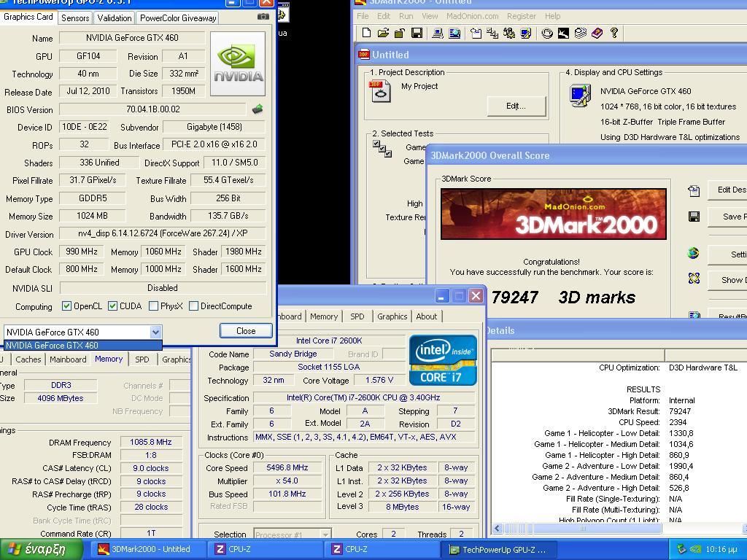
Task: Click the floppy disk Save icon in 3DMark2000 toolbar
Action: [x=417, y=33]
